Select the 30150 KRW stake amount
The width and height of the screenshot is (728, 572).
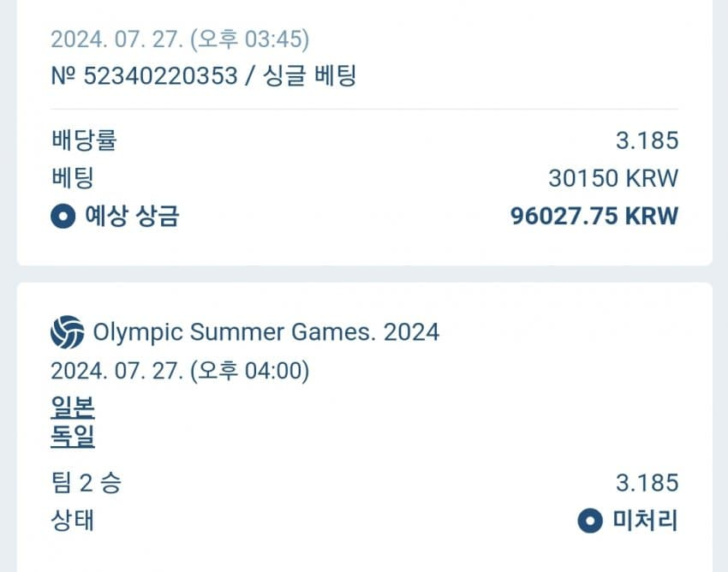[x=612, y=178]
